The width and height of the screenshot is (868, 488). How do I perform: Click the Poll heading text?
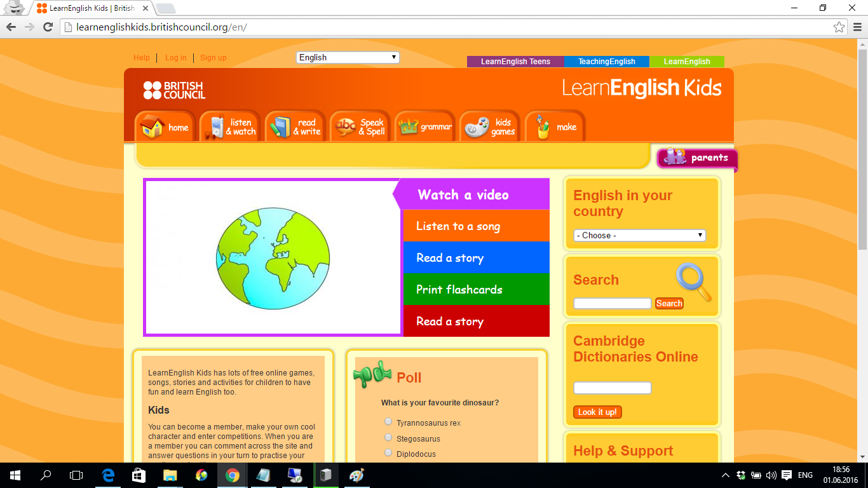pos(409,377)
